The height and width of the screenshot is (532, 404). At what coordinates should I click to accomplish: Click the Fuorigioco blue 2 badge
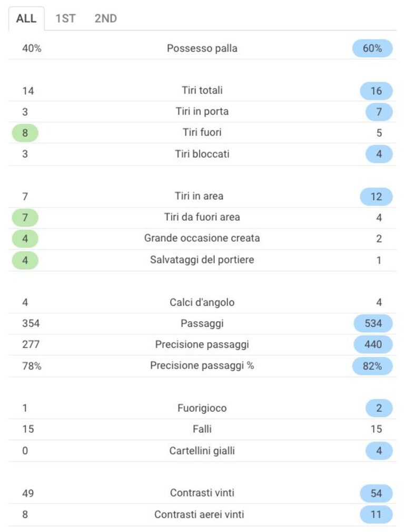click(379, 408)
